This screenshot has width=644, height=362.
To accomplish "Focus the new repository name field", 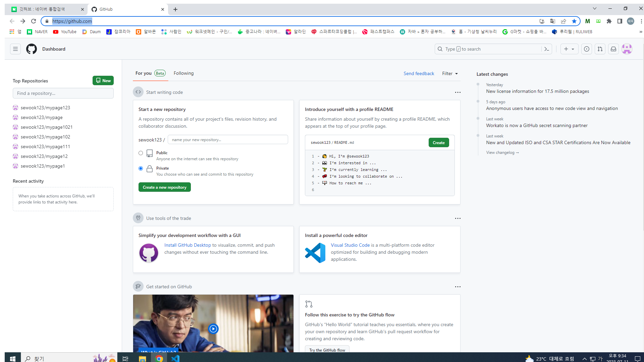I will coord(228,140).
